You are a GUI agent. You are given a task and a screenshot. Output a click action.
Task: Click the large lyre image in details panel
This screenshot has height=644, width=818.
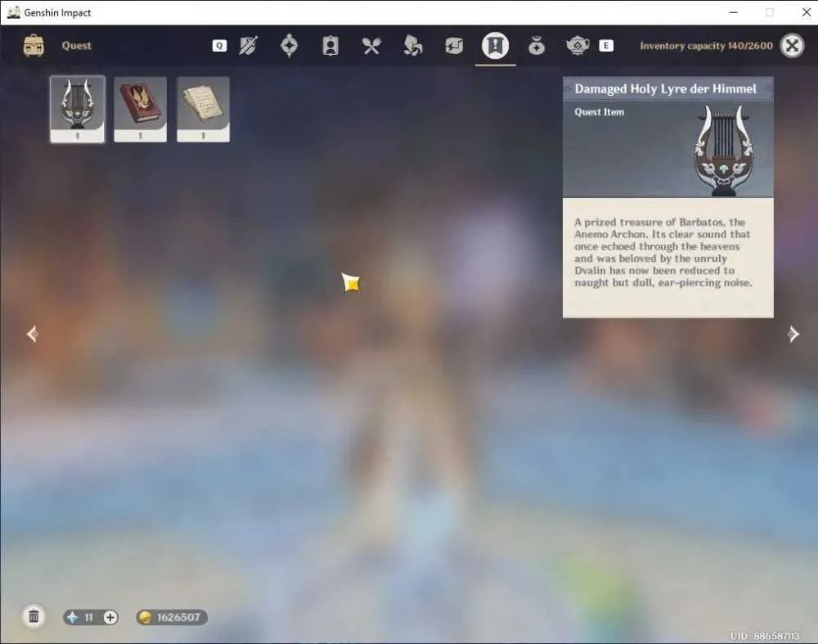[722, 151]
